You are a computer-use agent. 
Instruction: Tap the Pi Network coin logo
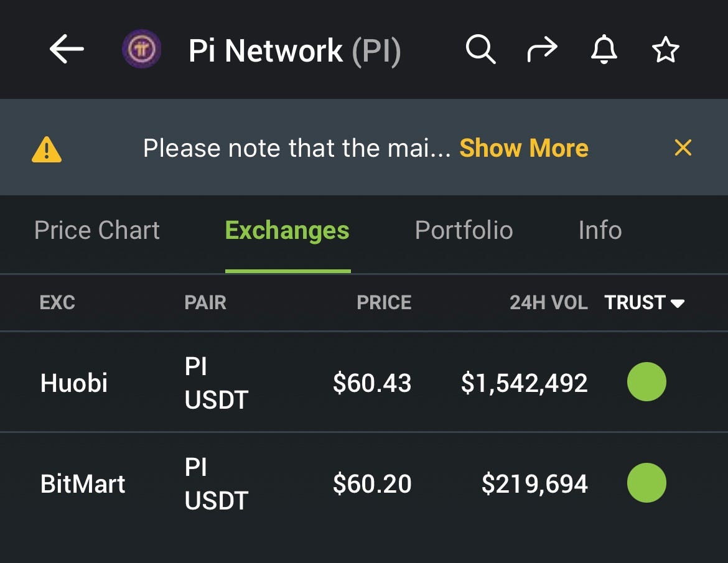click(142, 49)
